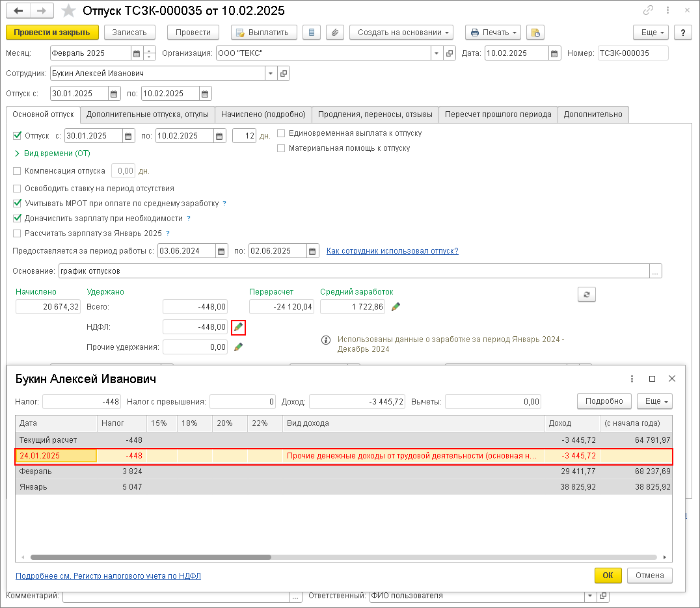Open the kebab menu in Букин dialog
Image resolution: width=700 pixels, height=608 pixels.
[x=632, y=378]
